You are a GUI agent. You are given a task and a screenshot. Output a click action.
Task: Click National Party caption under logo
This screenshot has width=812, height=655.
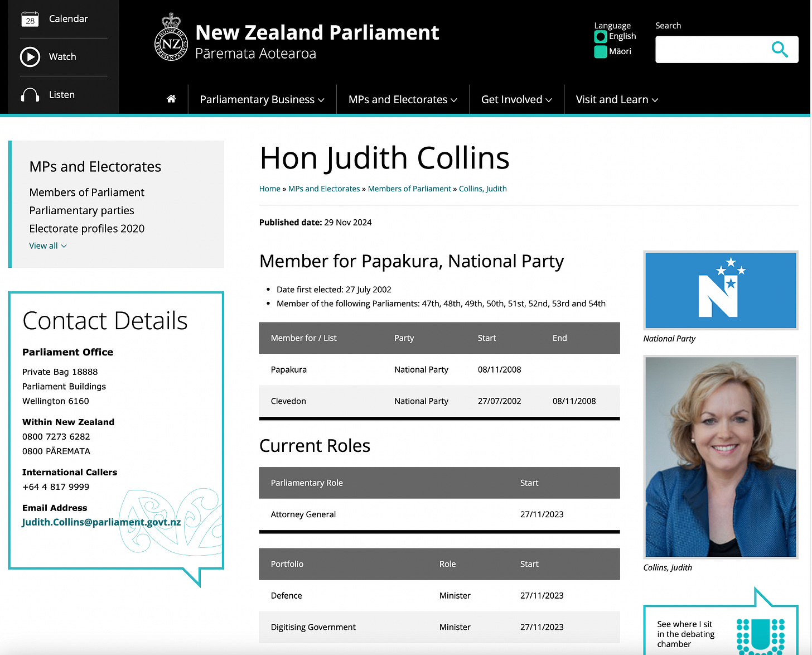point(669,339)
